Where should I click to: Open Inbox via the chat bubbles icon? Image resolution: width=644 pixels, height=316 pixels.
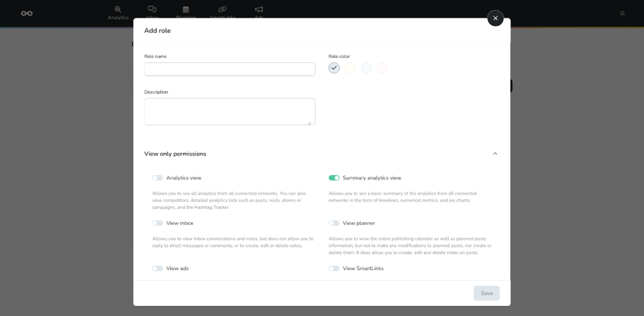point(152,9)
